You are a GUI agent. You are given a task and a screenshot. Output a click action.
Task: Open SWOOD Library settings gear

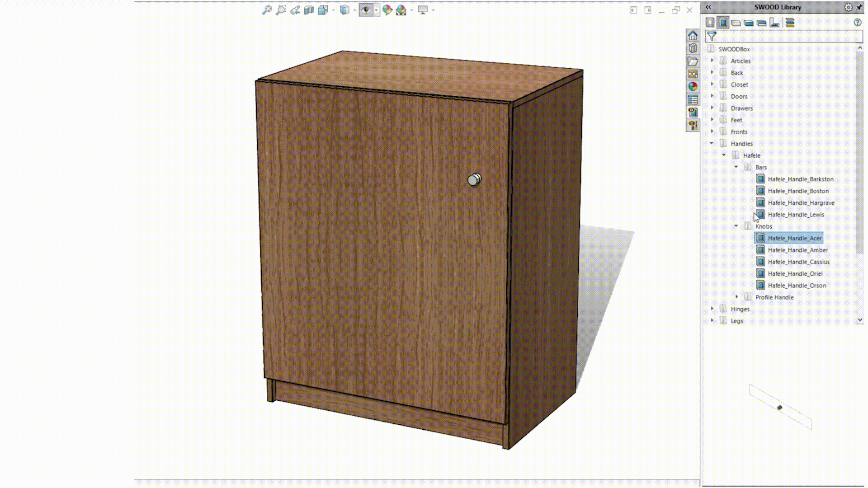(848, 7)
